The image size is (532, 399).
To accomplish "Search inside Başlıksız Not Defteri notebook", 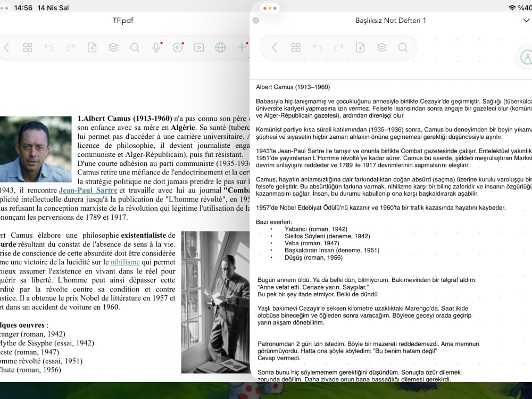I will (403, 47).
